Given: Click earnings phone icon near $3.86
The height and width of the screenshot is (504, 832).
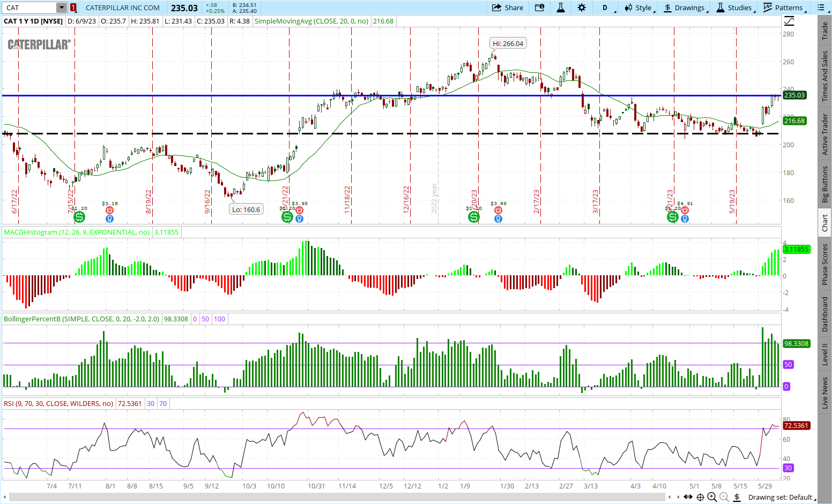Looking at the screenshot, I should 498,210.
